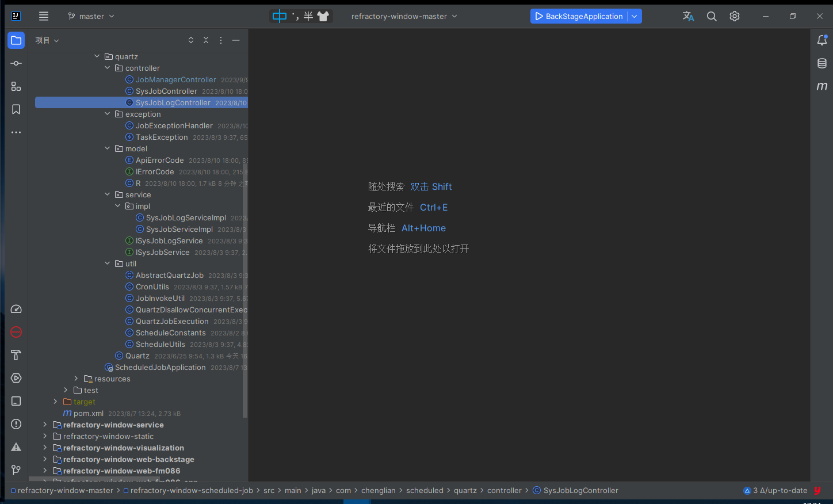833x504 pixels.
Task: Open the Build hammer tool window
Action: [16, 355]
